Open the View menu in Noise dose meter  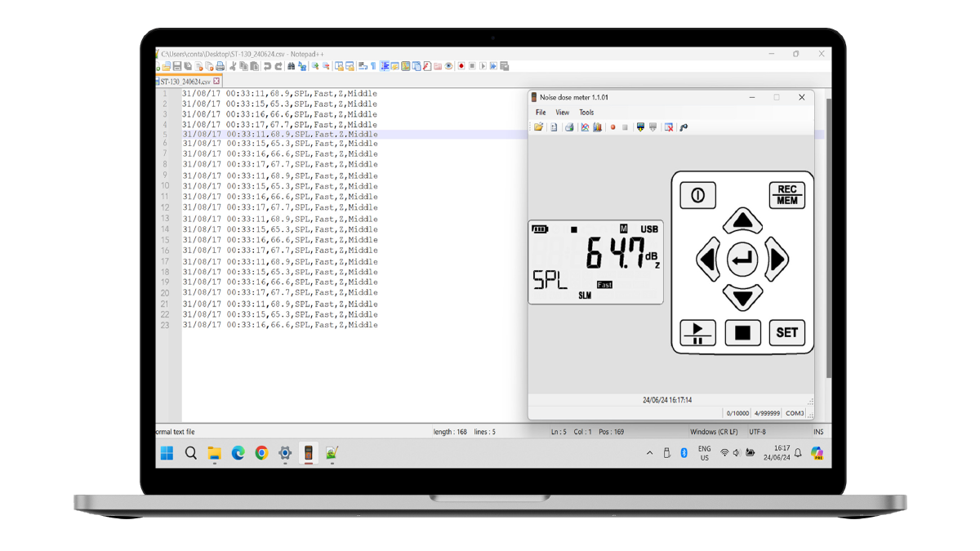tap(563, 113)
